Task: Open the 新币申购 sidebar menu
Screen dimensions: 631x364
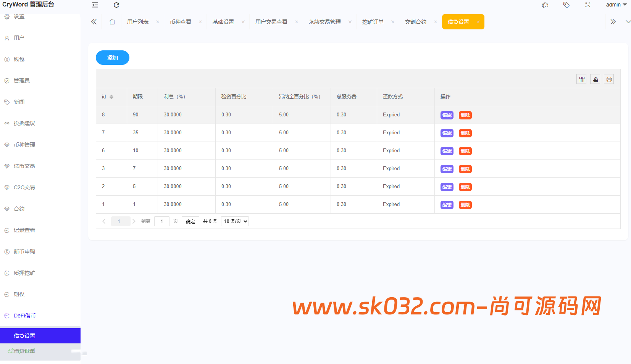Action: 40,251
